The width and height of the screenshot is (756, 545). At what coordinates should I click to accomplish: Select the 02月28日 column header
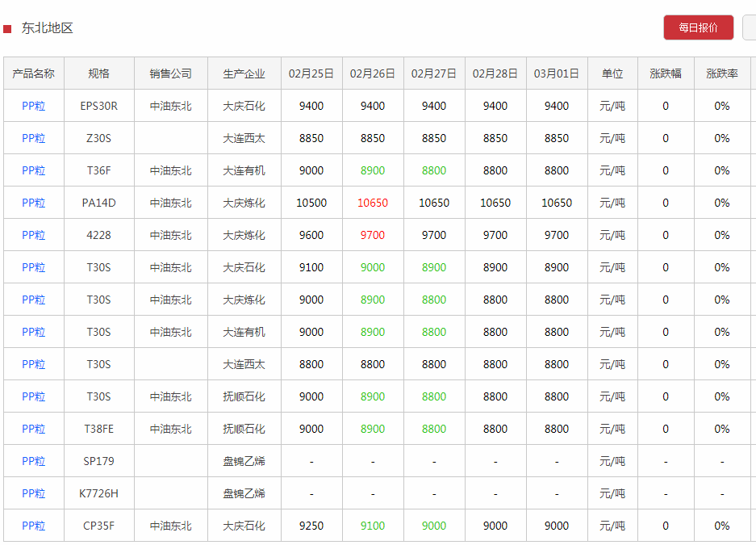point(495,73)
